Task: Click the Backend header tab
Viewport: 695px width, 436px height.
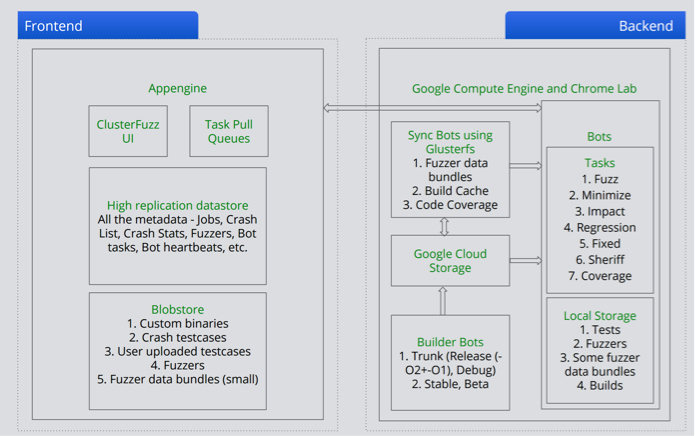Action: click(595, 25)
